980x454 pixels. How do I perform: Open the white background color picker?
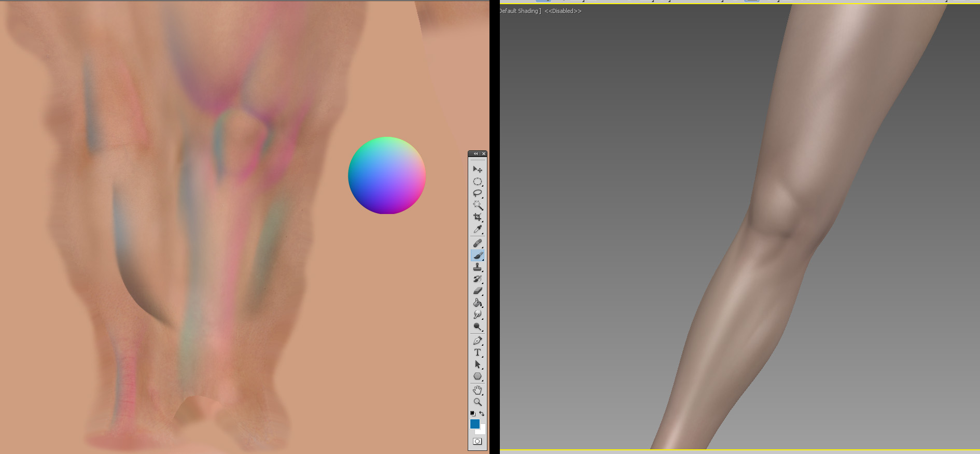click(x=482, y=431)
